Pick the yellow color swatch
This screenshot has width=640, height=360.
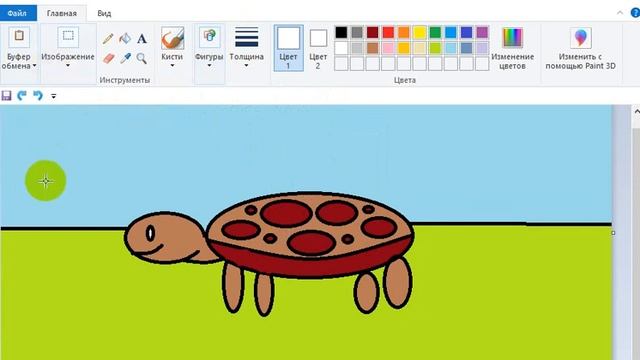point(420,32)
